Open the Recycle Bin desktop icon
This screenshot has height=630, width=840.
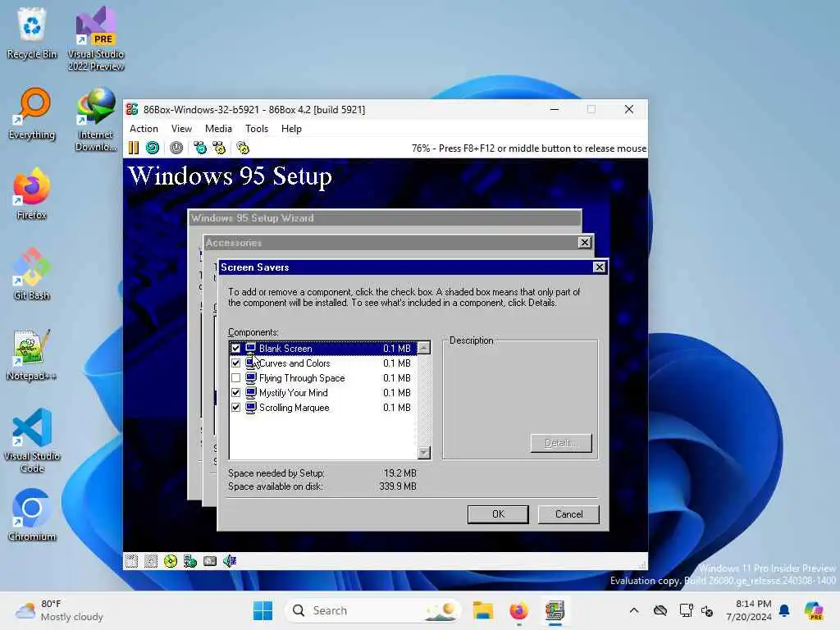point(32,33)
